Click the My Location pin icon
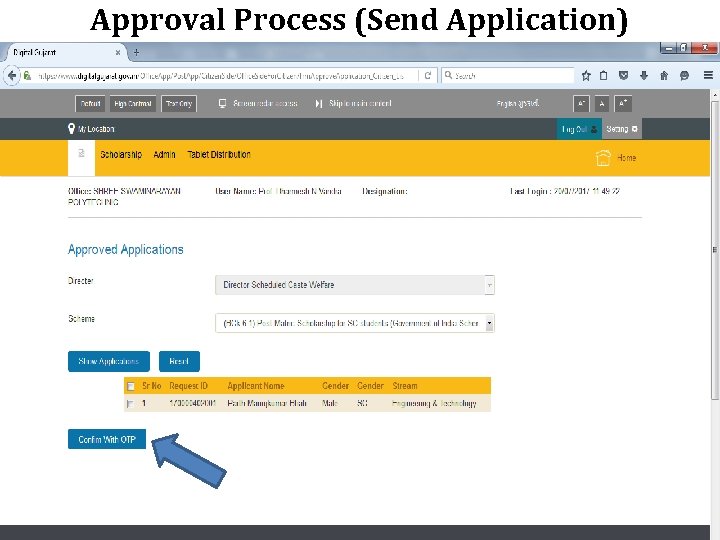Viewport: 720px width, 540px height. [71, 129]
